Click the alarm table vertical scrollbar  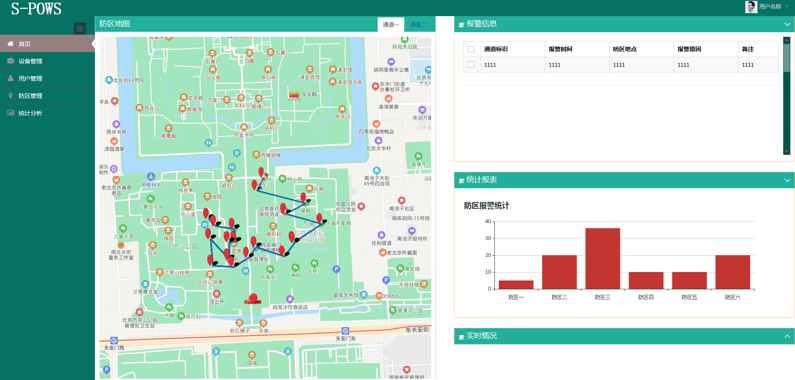click(786, 95)
